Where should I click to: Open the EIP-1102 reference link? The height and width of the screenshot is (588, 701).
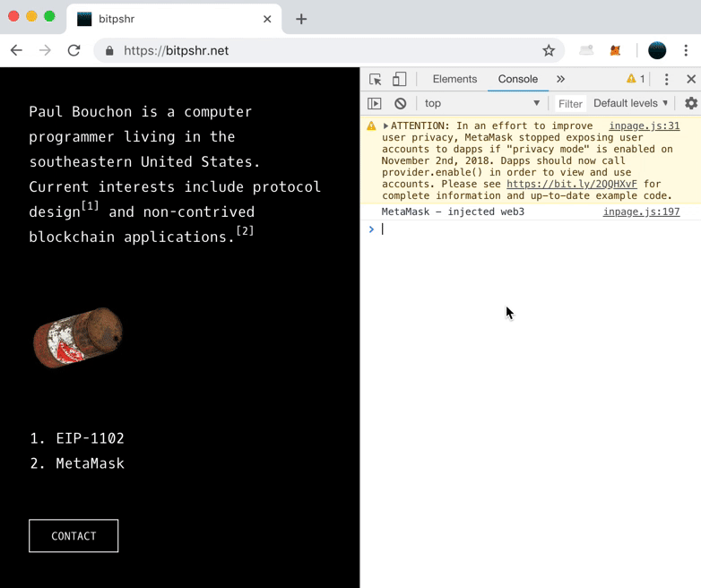pos(90,438)
